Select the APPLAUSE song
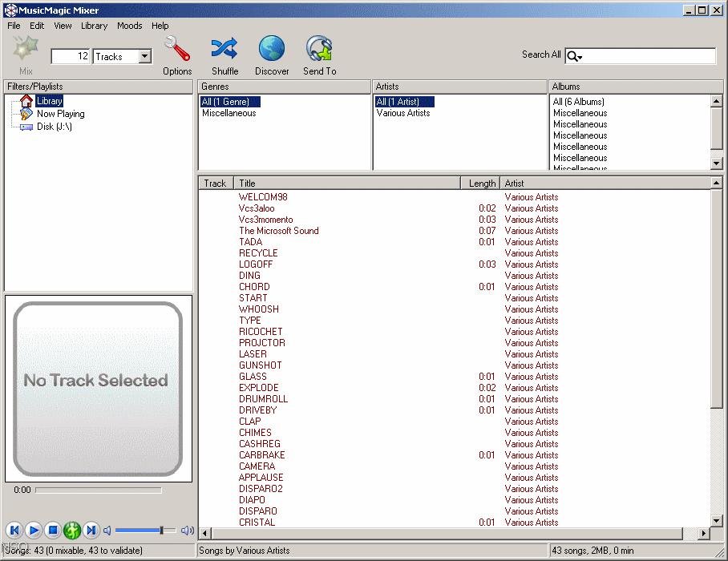 pos(261,478)
